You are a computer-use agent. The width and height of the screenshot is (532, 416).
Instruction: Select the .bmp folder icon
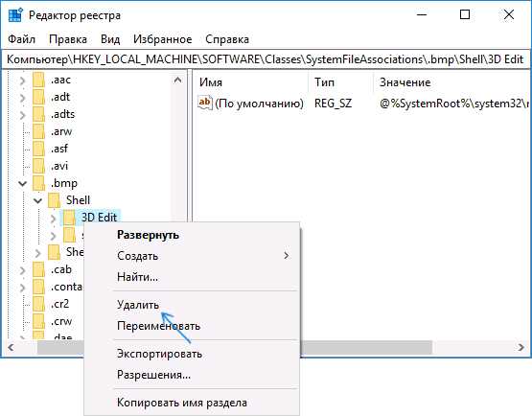click(x=38, y=184)
